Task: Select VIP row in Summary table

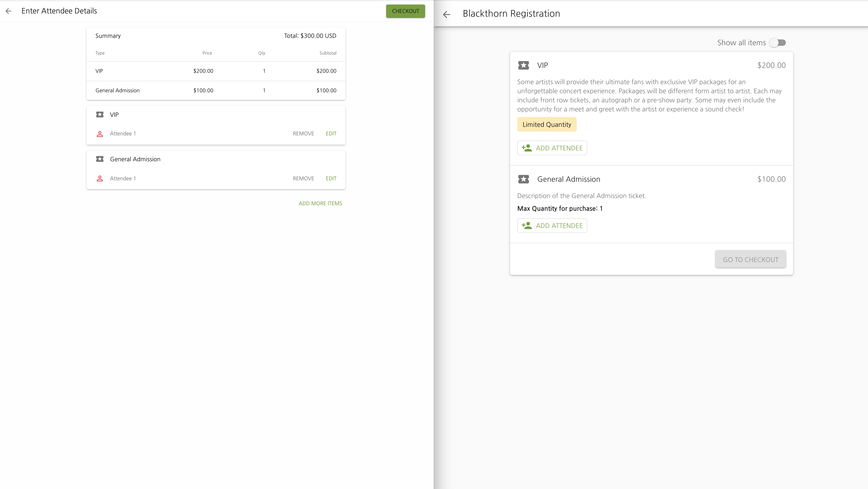Action: coord(216,71)
